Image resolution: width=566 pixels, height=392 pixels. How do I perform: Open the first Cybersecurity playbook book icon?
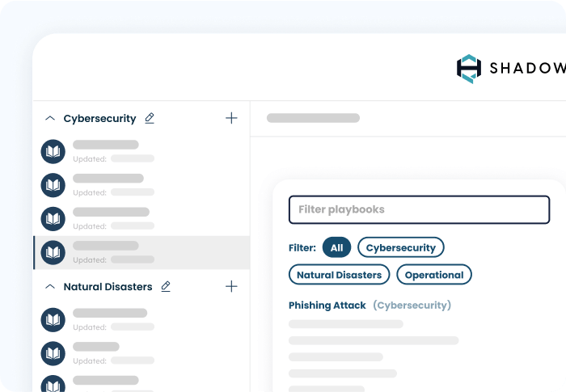click(x=53, y=151)
